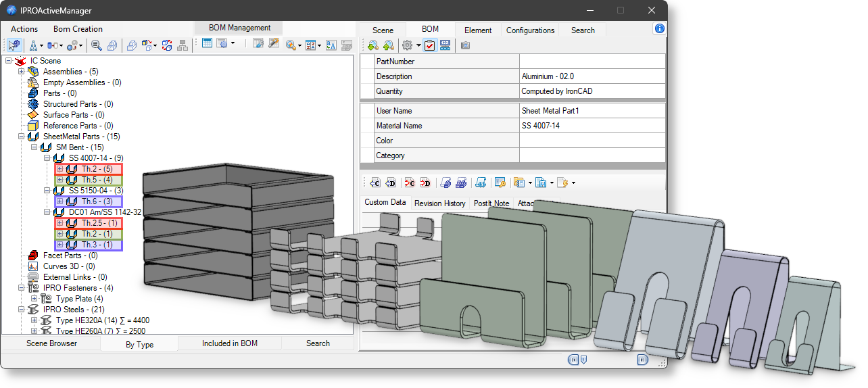Open the save document dropdown arrow
This screenshot has width=868, height=388.
[x=551, y=183]
